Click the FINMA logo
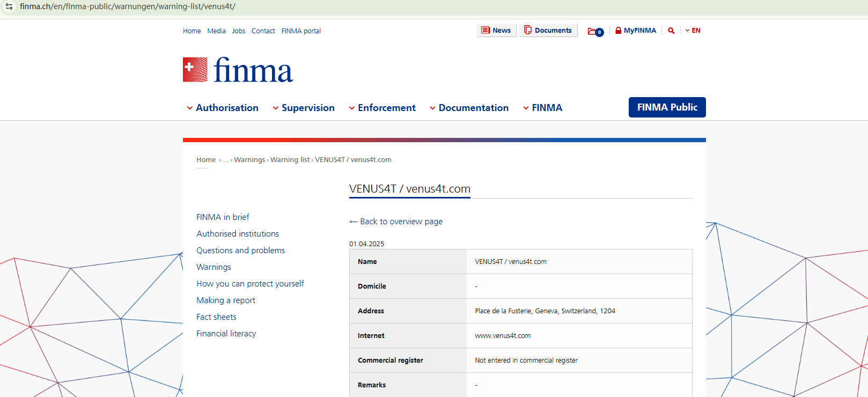The height and width of the screenshot is (397, 868). pos(238,70)
